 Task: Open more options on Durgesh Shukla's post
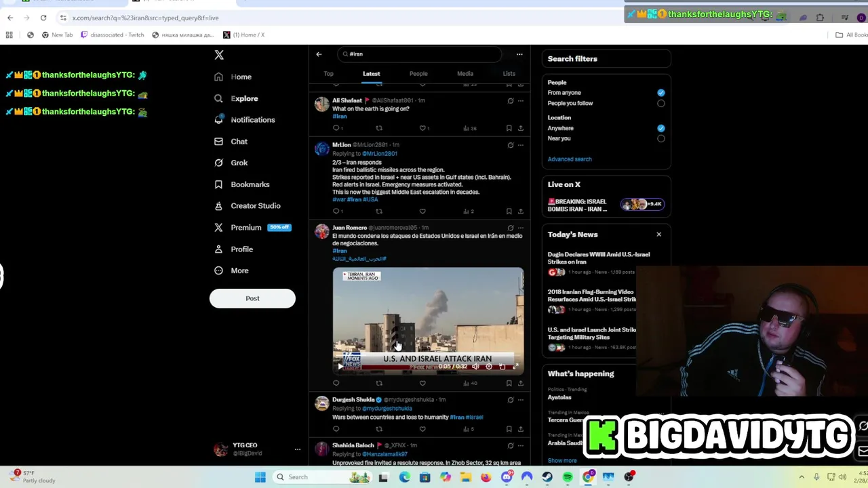520,400
